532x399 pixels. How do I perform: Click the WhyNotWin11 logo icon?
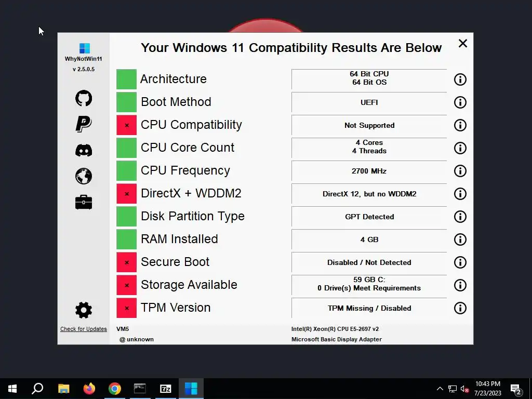[85, 48]
